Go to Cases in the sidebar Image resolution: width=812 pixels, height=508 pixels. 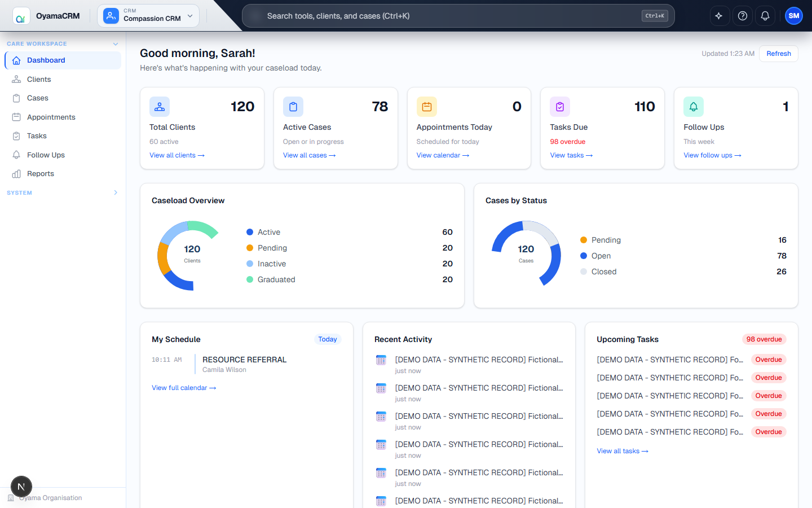[x=63, y=98]
